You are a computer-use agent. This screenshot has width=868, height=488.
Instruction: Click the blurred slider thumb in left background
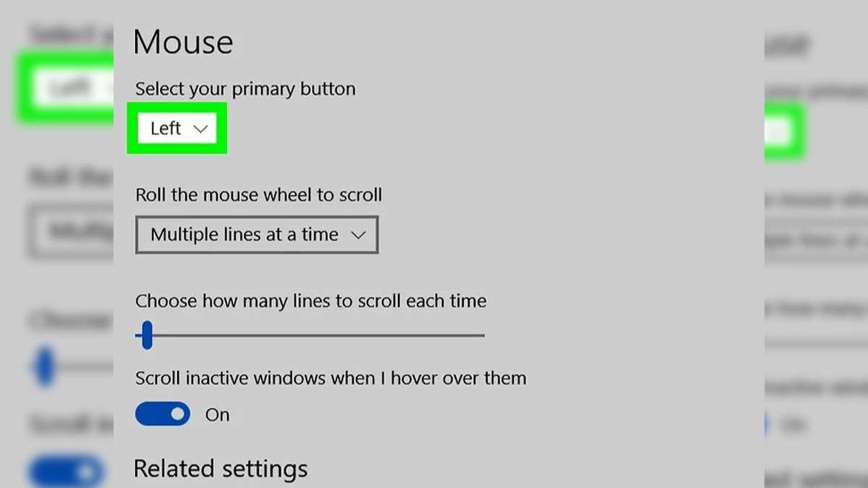[x=45, y=367]
